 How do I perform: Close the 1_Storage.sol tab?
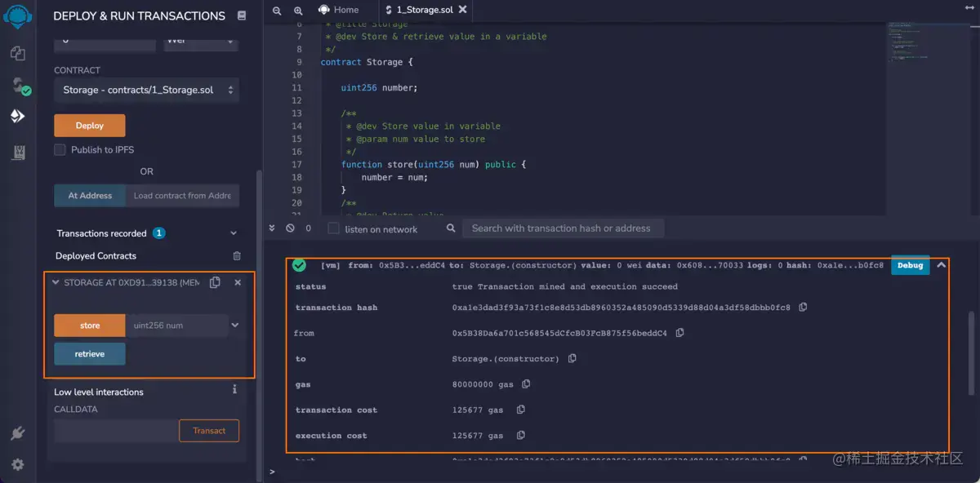[463, 10]
